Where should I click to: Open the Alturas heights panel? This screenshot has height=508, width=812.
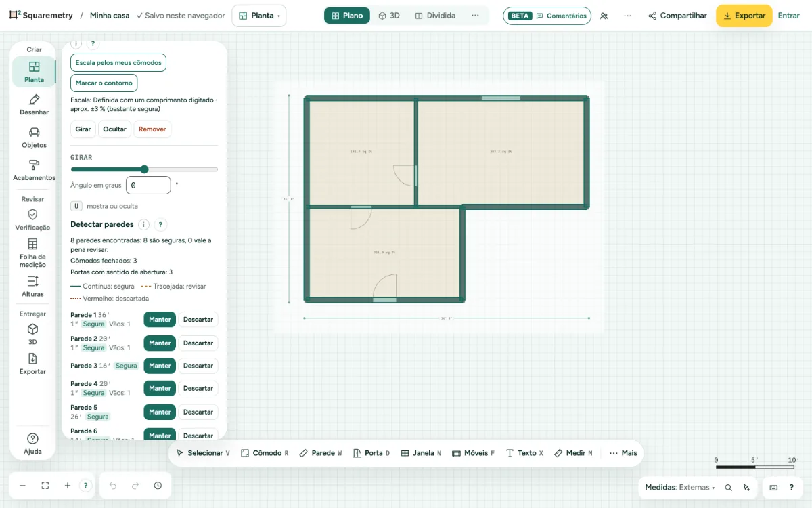pos(32,287)
